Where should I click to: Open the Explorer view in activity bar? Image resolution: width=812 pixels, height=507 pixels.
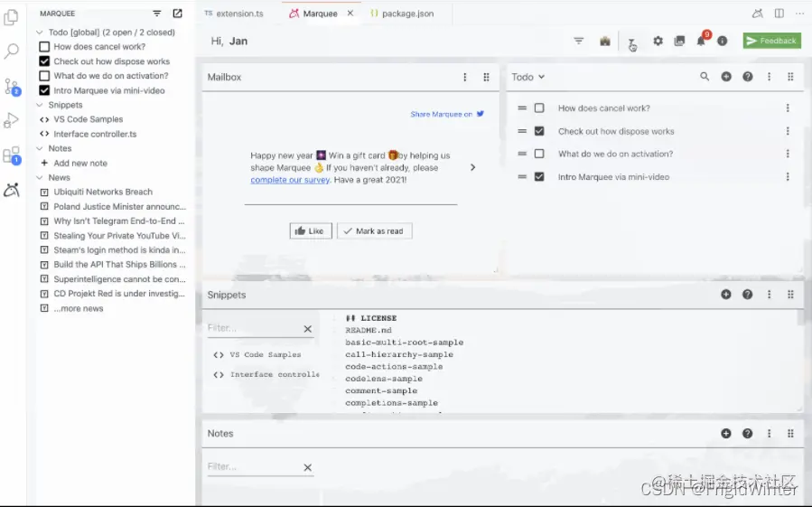pyautogui.click(x=11, y=18)
